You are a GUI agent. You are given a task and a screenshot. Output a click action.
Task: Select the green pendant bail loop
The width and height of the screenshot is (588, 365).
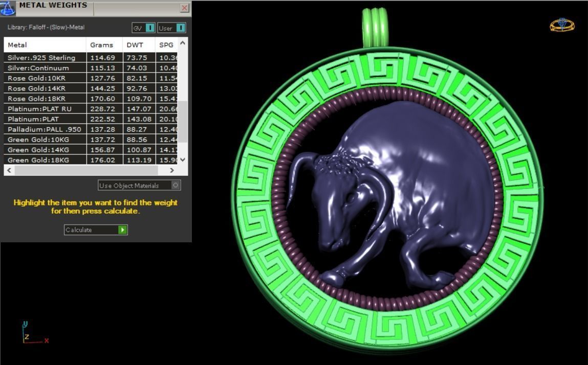[375, 28]
